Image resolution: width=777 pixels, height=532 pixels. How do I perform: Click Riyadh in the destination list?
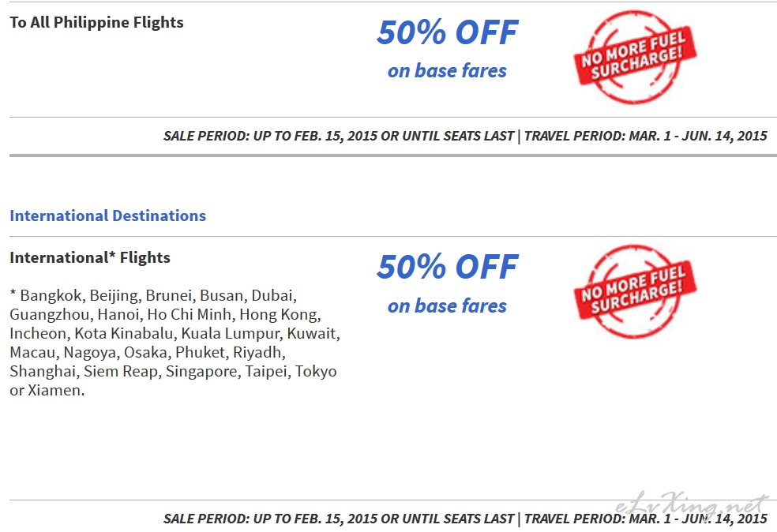click(x=257, y=352)
